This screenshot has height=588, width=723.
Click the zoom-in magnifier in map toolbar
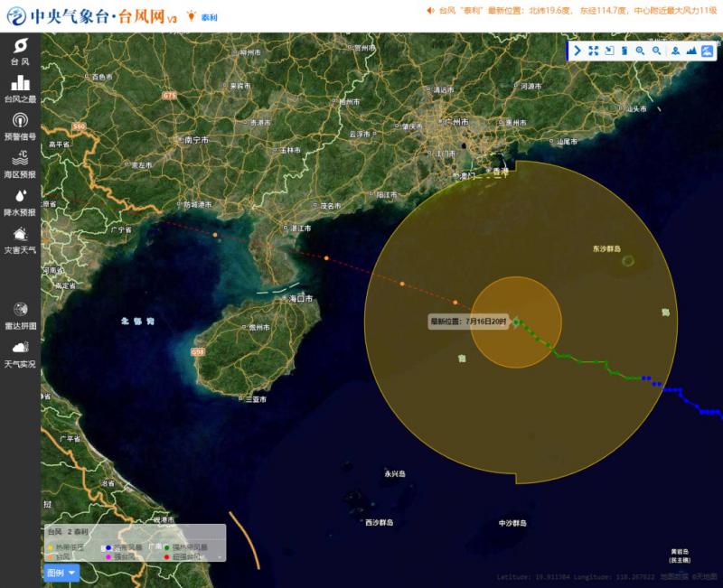tap(640, 51)
